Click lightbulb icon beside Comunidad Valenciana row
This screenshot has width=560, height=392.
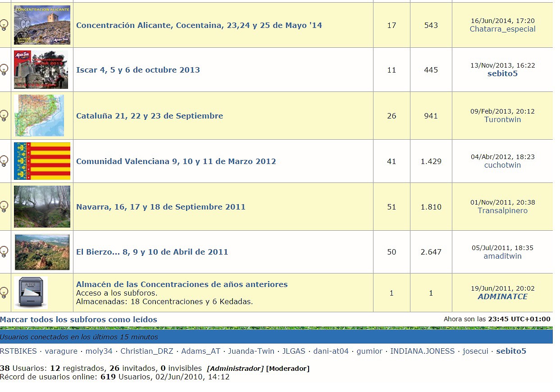(x=4, y=161)
